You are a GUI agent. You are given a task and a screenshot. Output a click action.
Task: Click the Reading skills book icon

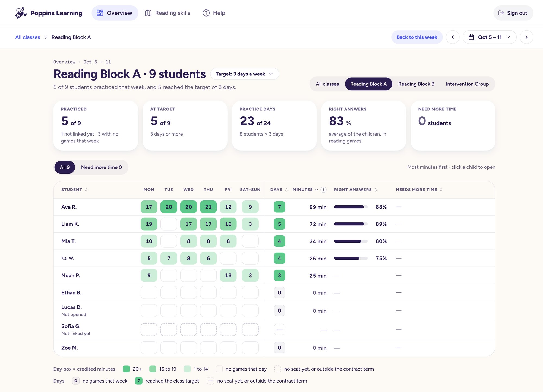pos(148,13)
